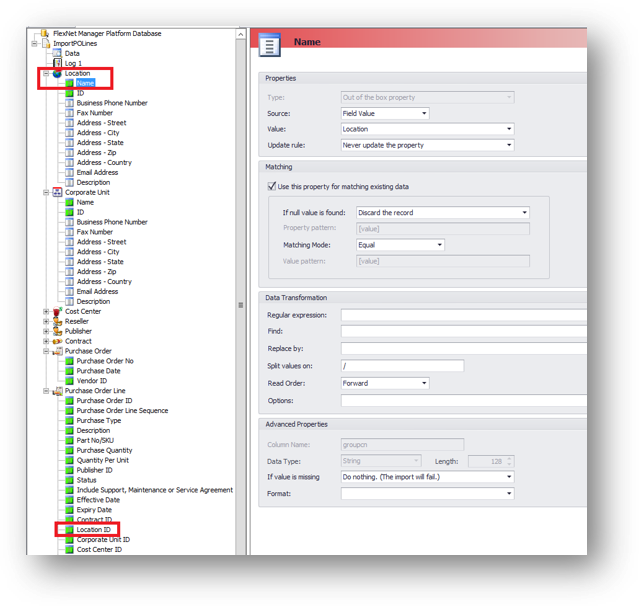Image resolution: width=639 pixels, height=607 pixels.
Task: Click the Data node icon
Action: coord(57,53)
